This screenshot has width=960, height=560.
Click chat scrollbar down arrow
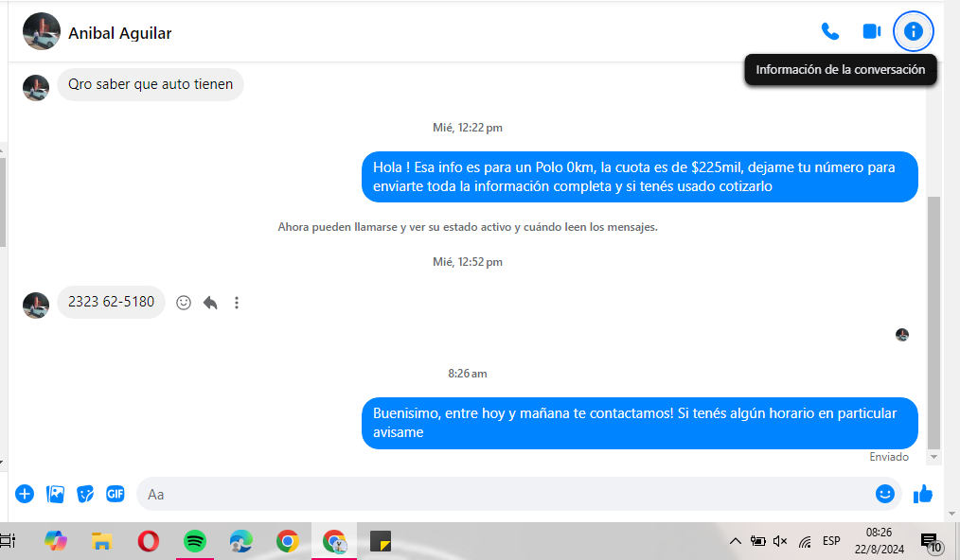(x=933, y=457)
